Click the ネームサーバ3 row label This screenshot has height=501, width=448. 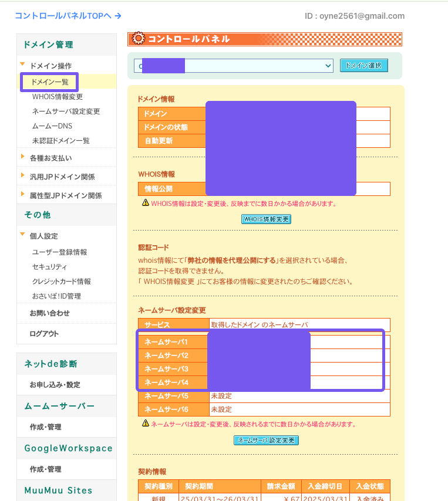point(166,369)
